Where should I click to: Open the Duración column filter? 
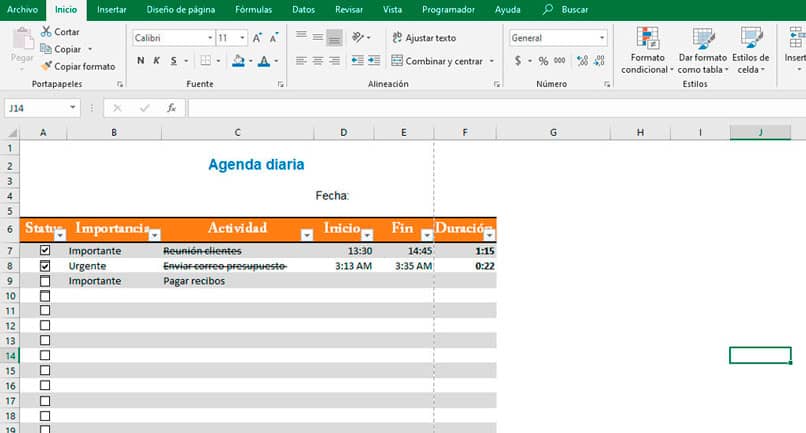489,235
